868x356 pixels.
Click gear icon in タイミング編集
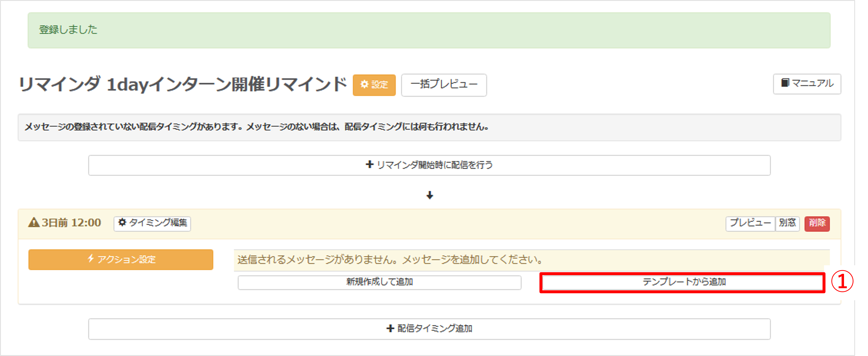122,223
